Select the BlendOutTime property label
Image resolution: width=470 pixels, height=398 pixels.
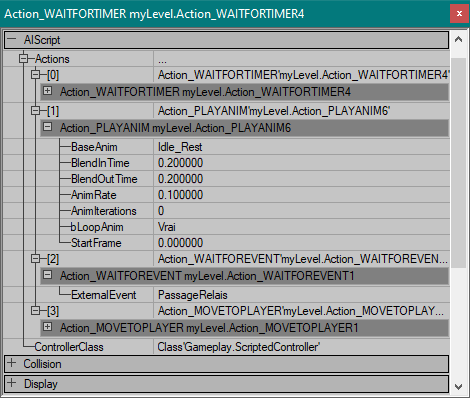[x=104, y=179]
